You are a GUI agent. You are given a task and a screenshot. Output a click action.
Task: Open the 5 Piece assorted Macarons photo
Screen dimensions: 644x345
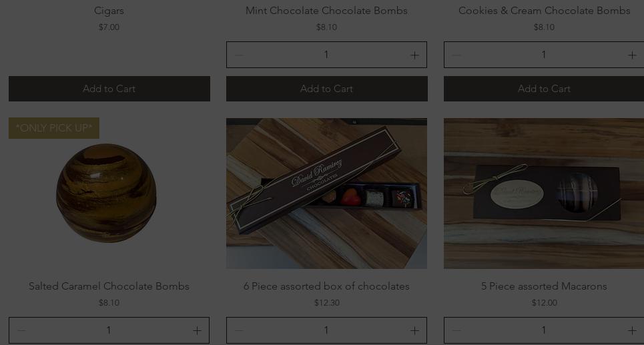[x=544, y=194]
